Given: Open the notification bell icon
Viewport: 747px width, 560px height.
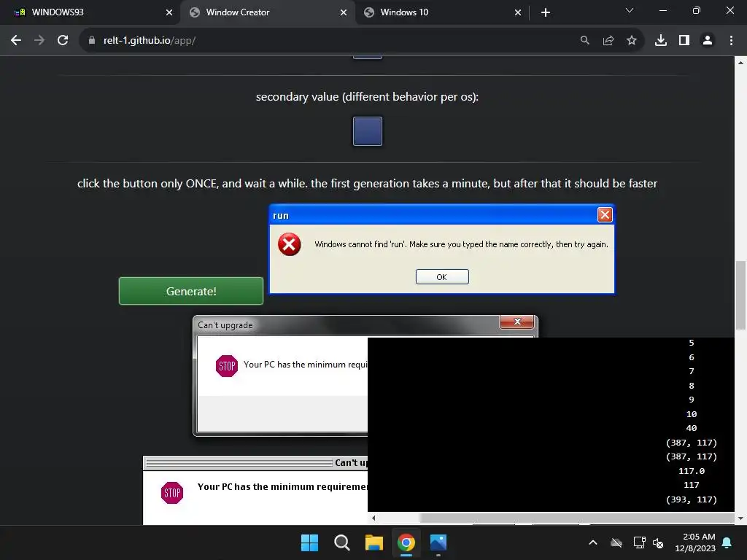Looking at the screenshot, I should click(727, 542).
